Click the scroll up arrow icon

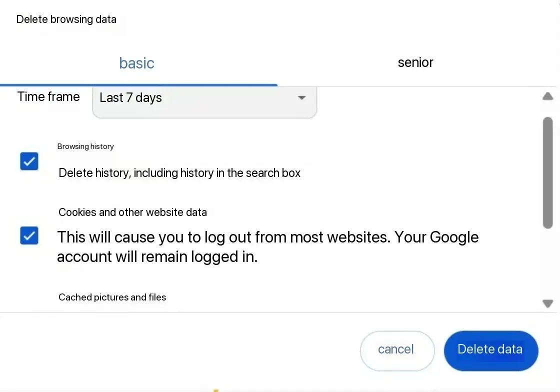[x=547, y=96]
